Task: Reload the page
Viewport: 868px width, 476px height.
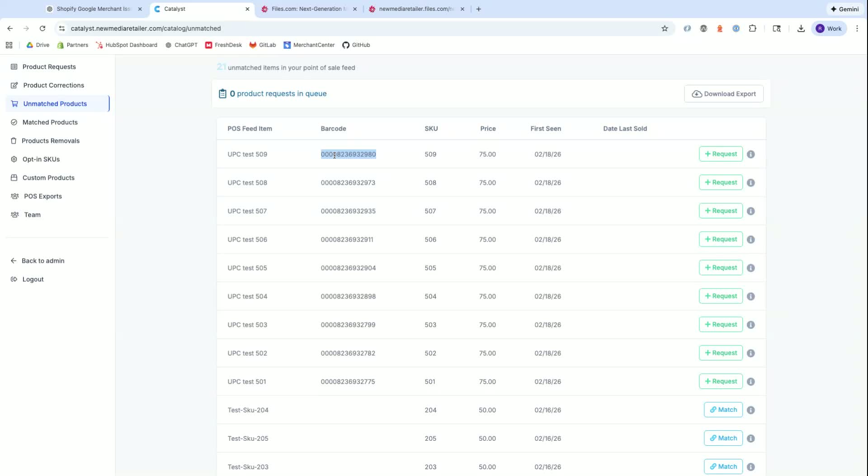Action: [42, 28]
